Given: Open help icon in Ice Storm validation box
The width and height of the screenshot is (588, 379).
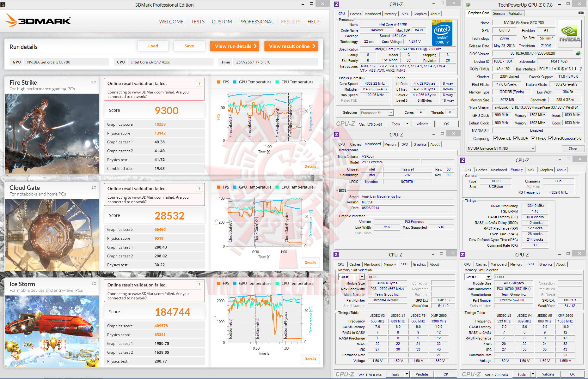Looking at the screenshot, I should coord(199,285).
